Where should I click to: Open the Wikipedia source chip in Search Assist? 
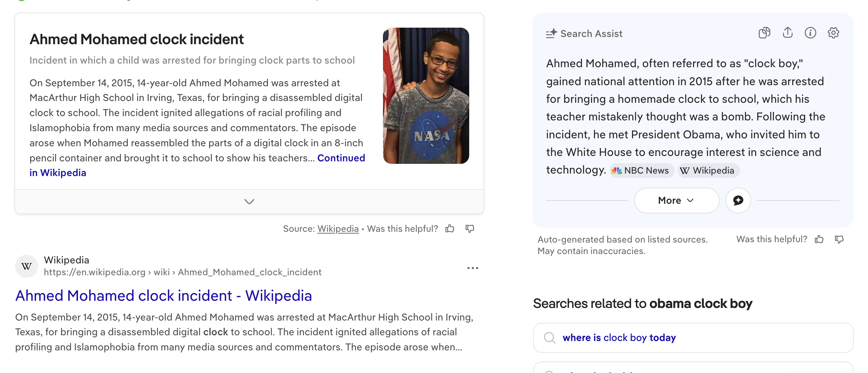tap(708, 171)
